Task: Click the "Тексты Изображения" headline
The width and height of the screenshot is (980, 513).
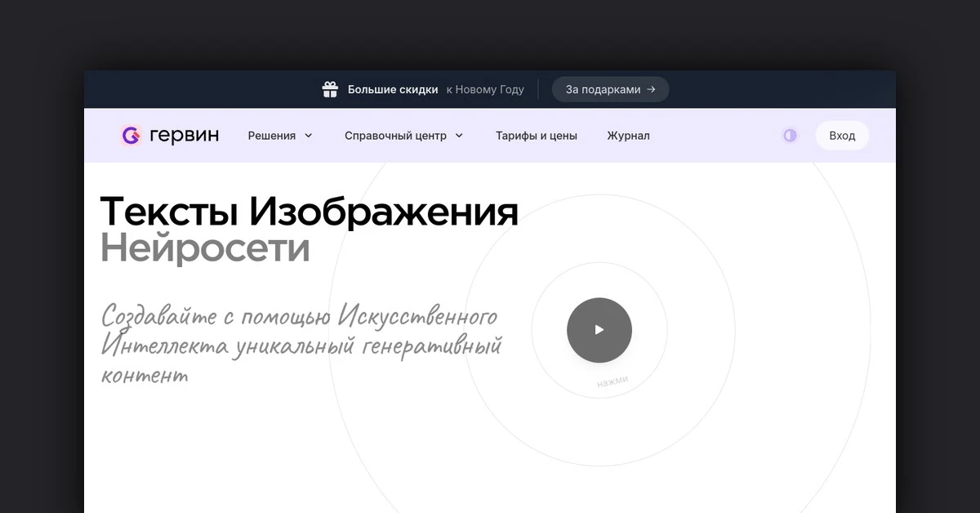Action: point(309,212)
